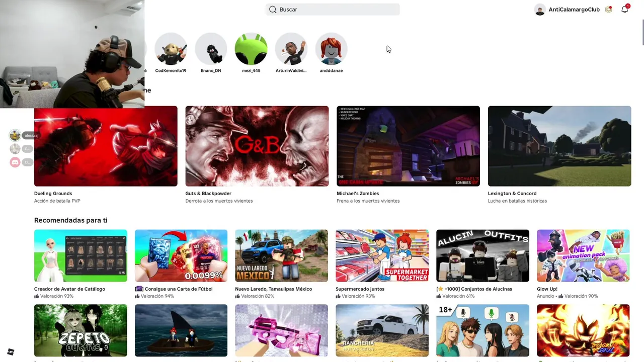Click the Roblox logo icon bottom left
The width and height of the screenshot is (644, 362).
pos(11,352)
